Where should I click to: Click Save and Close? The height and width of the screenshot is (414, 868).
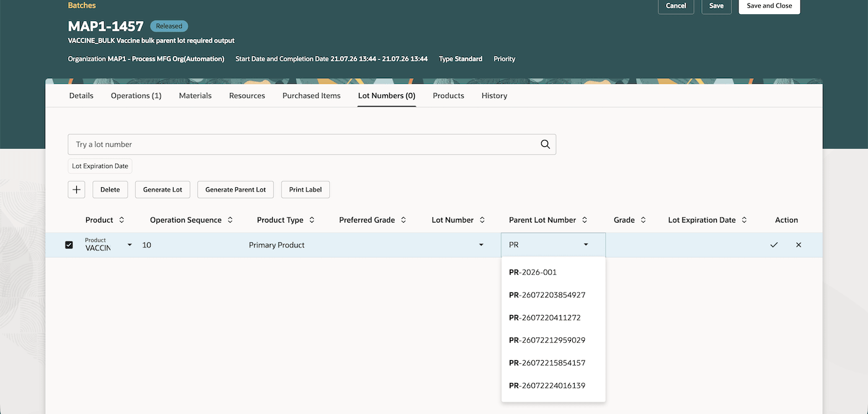click(769, 6)
